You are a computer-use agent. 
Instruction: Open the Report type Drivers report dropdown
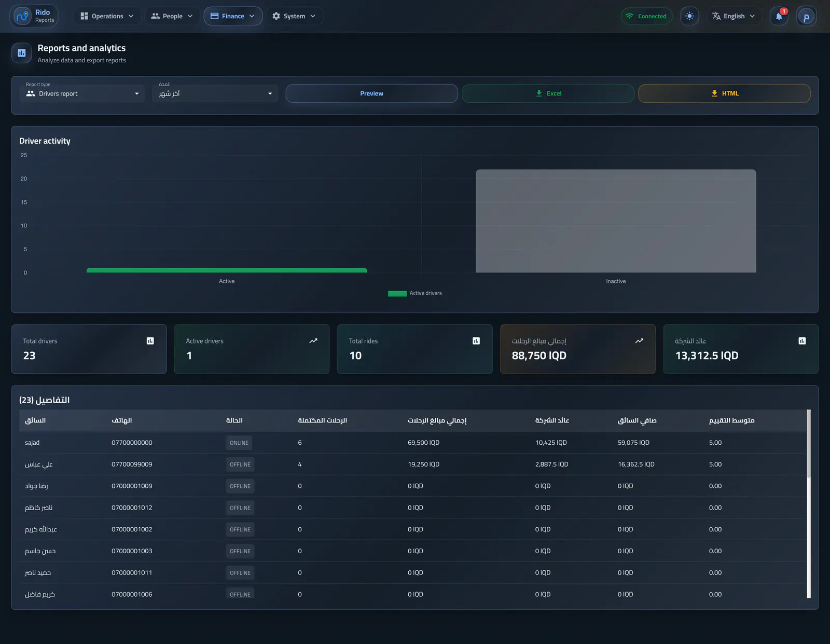[x=82, y=93]
